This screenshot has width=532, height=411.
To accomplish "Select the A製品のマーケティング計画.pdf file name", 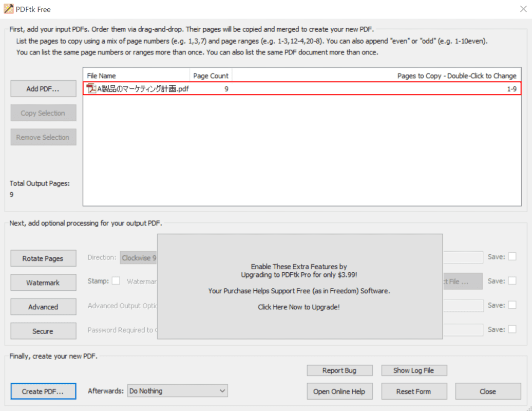I will click(x=143, y=89).
